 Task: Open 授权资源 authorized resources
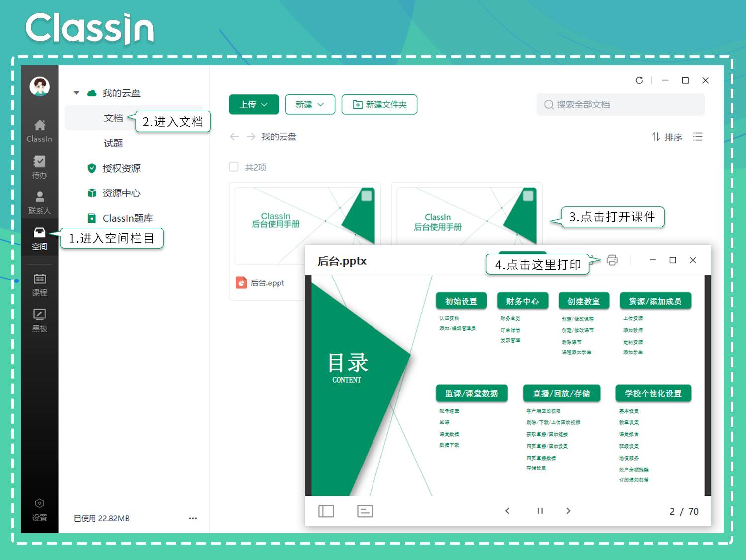coord(121,168)
